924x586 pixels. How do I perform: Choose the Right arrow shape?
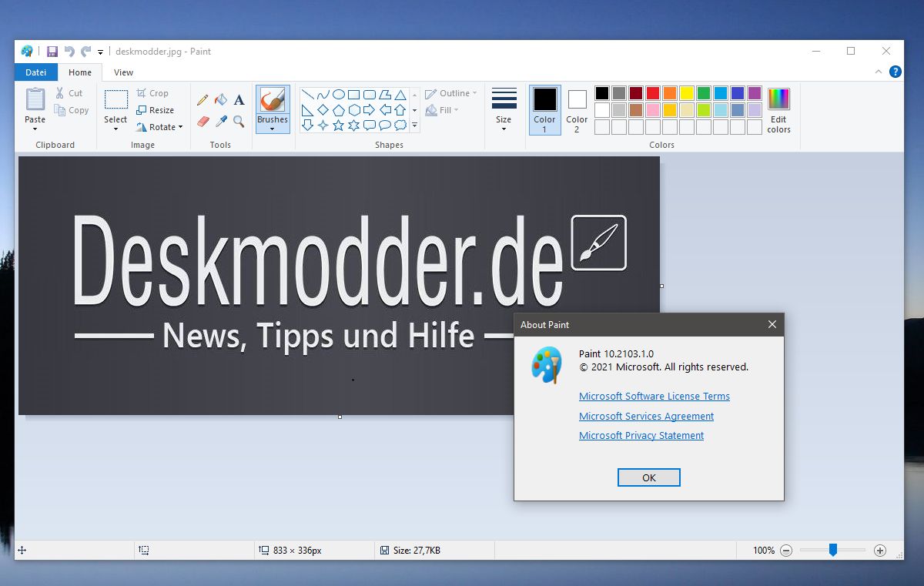[369, 110]
